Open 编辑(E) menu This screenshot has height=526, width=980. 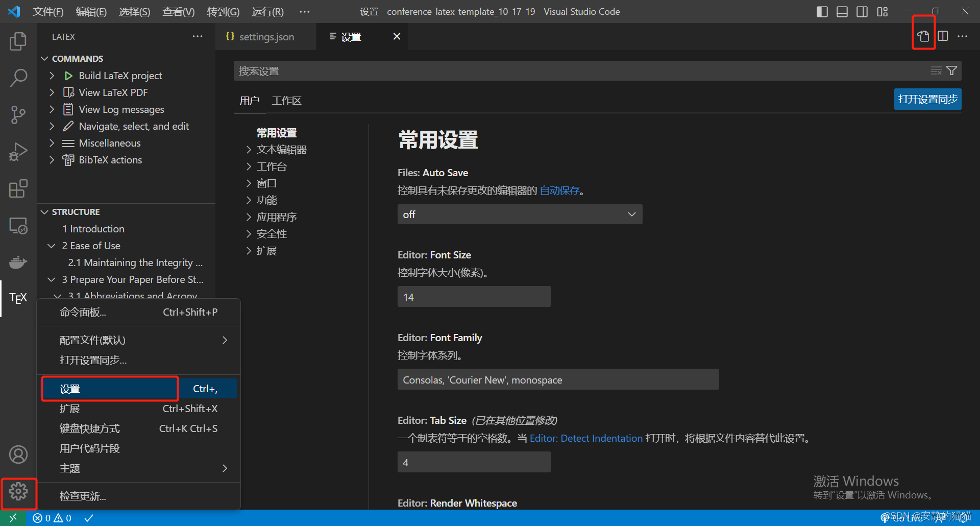click(x=91, y=12)
